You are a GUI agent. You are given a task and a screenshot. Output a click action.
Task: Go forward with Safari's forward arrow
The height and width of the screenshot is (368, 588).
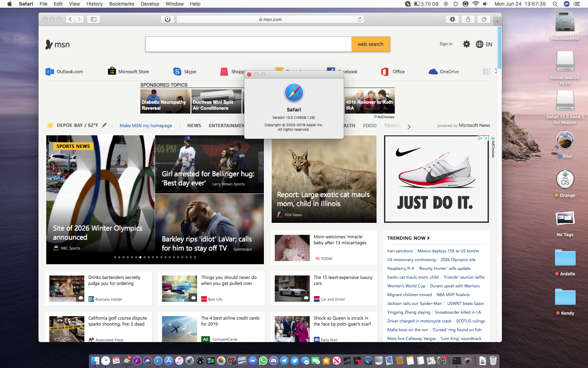point(79,19)
